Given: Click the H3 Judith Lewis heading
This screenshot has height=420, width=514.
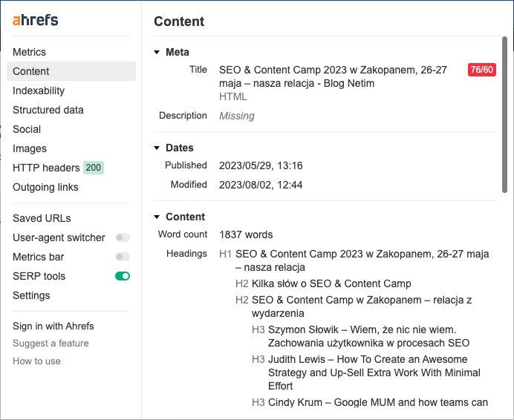Looking at the screenshot, I should coord(366,373).
